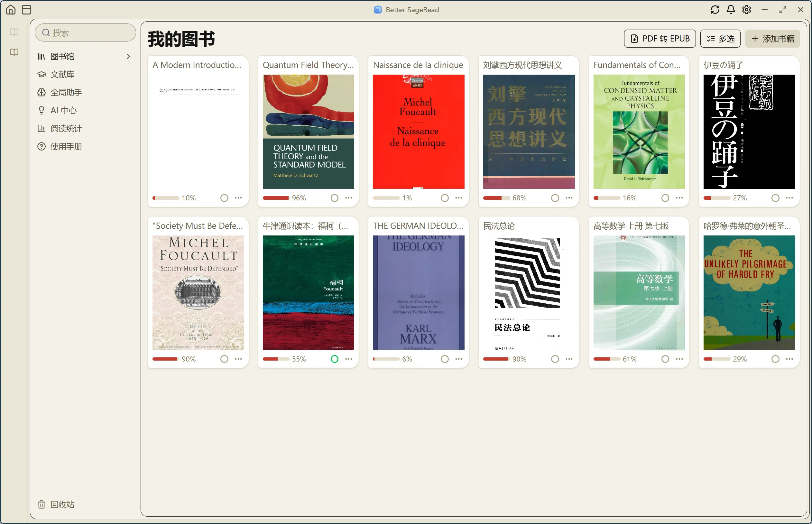The image size is (812, 524).
Task: Toggle status circle for 刘擎西方现代思想讲义
Action: pyautogui.click(x=555, y=198)
